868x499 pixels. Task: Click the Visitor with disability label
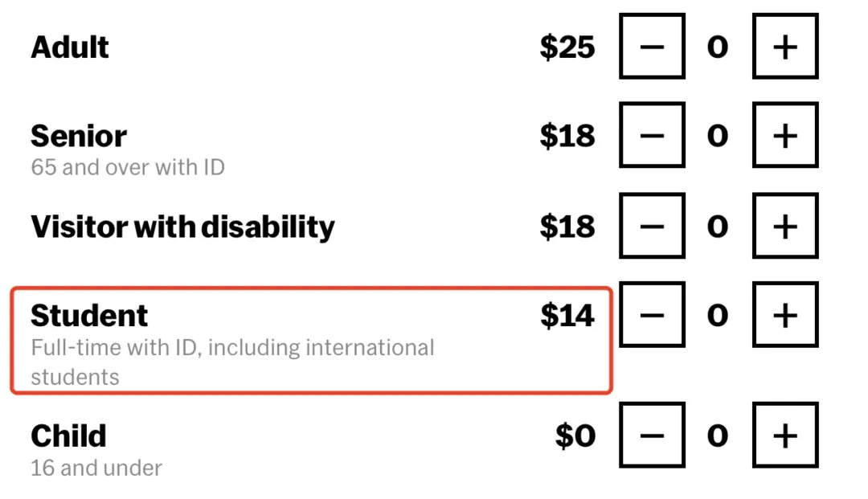point(182,227)
